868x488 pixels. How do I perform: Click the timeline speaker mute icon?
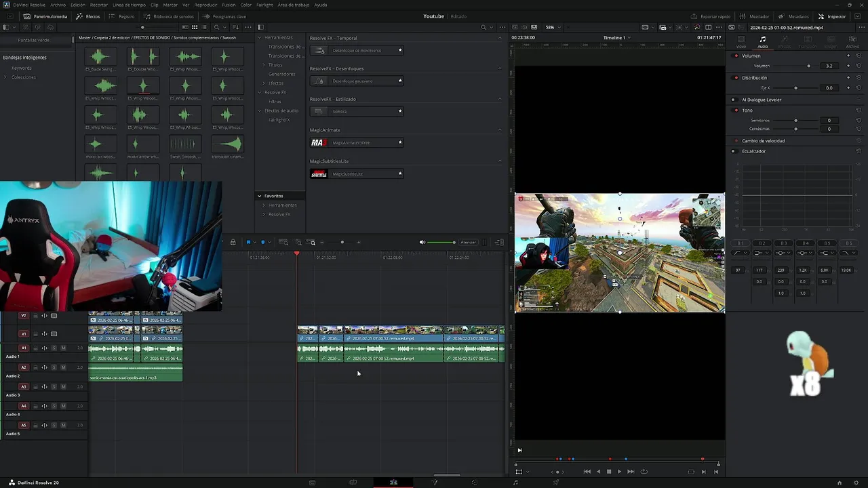tap(422, 242)
